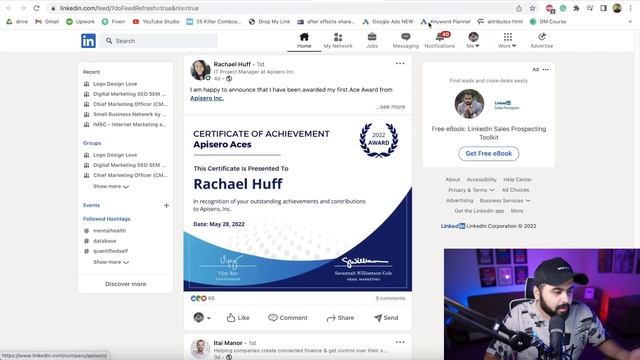Click the Get Free eBook button
Viewport: 640px width, 360px height.
point(489,153)
